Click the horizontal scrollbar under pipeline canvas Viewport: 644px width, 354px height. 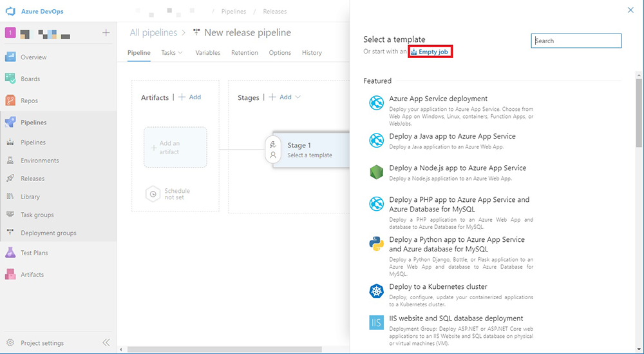[225, 349]
